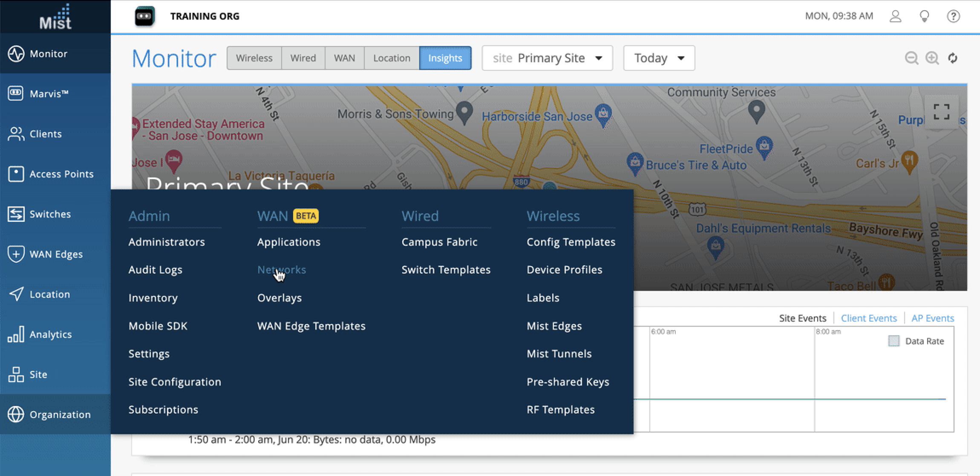Click the Monitor sidebar icon
The height and width of the screenshot is (476, 980).
pyautogui.click(x=16, y=54)
